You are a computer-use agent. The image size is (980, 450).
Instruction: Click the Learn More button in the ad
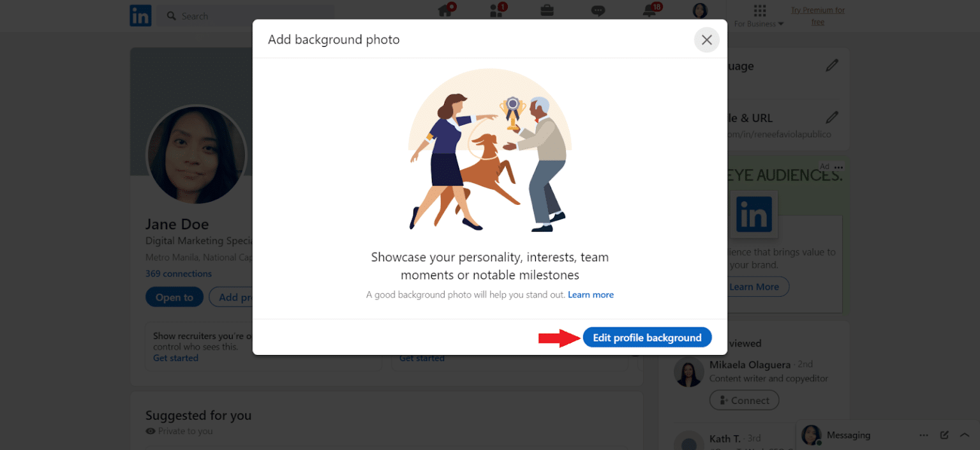click(x=755, y=287)
